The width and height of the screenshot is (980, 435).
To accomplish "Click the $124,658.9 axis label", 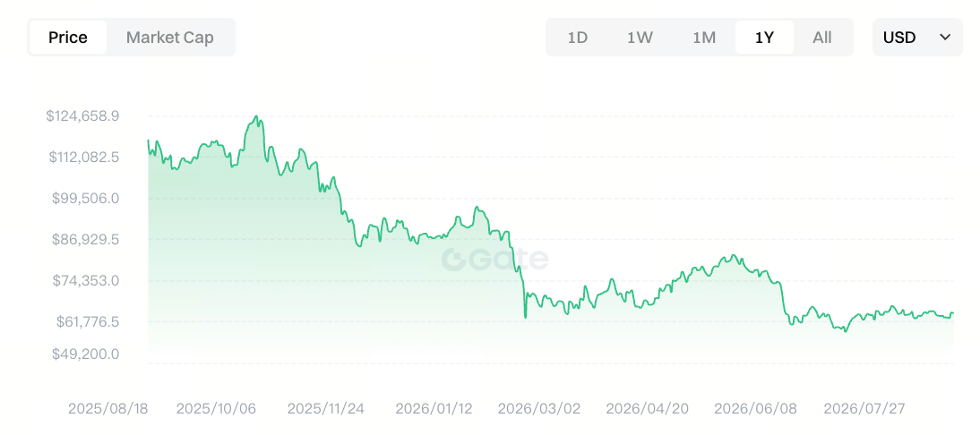I will (x=82, y=115).
